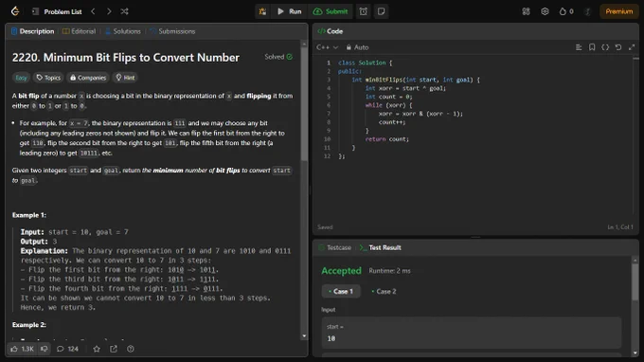This screenshot has width=644, height=362.
Task: Expand code editor to fullscreen
Action: [x=632, y=47]
